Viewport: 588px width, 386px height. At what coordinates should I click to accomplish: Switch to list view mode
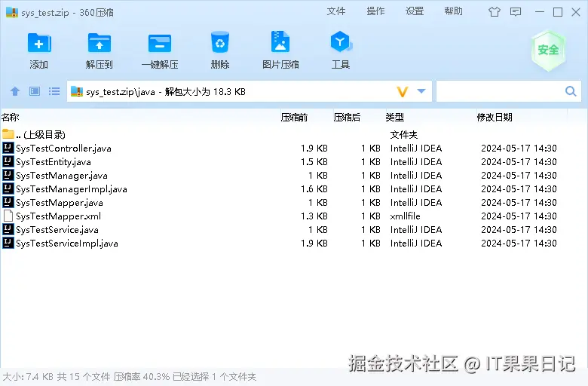pos(54,91)
